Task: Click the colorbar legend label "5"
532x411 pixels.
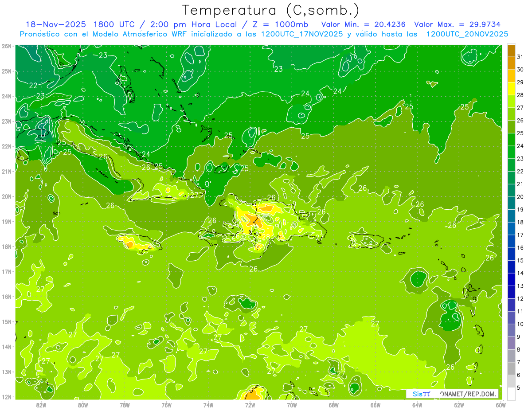Action: coord(519,388)
